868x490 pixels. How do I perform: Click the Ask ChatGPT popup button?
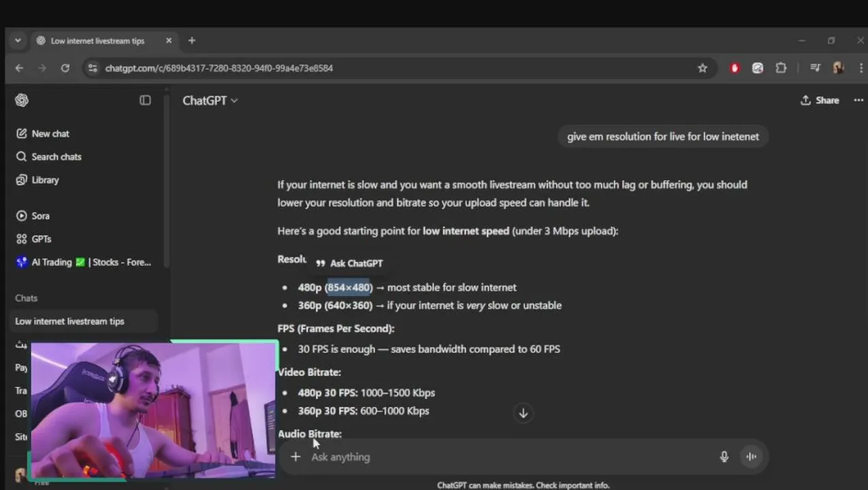point(349,263)
